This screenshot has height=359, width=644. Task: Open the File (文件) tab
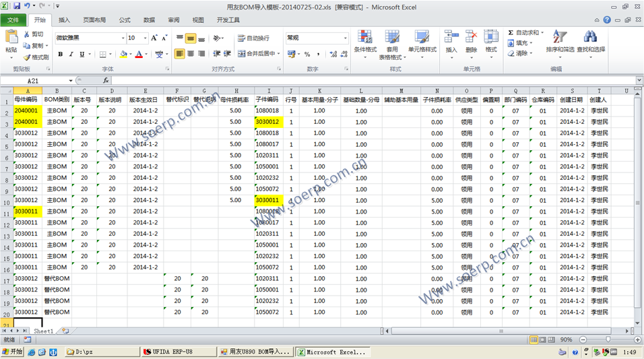(13, 20)
